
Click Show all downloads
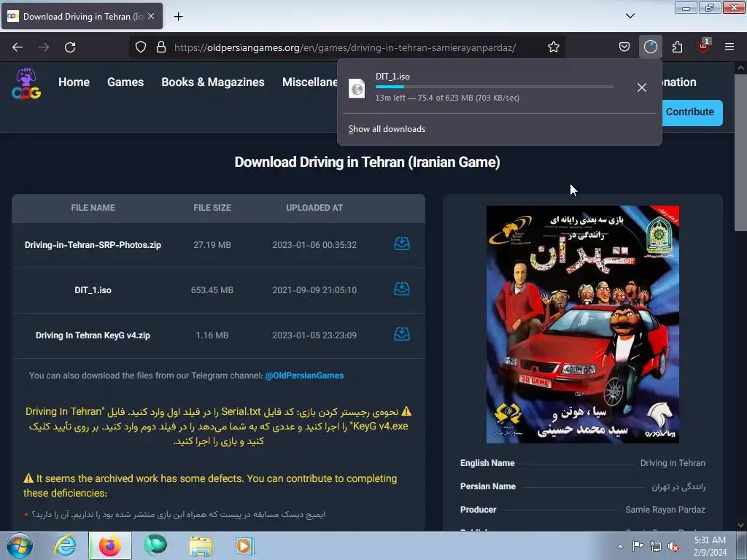click(x=387, y=129)
